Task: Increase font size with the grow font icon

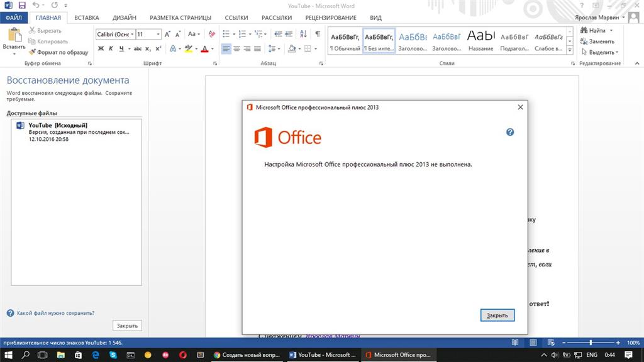Action: 167,34
